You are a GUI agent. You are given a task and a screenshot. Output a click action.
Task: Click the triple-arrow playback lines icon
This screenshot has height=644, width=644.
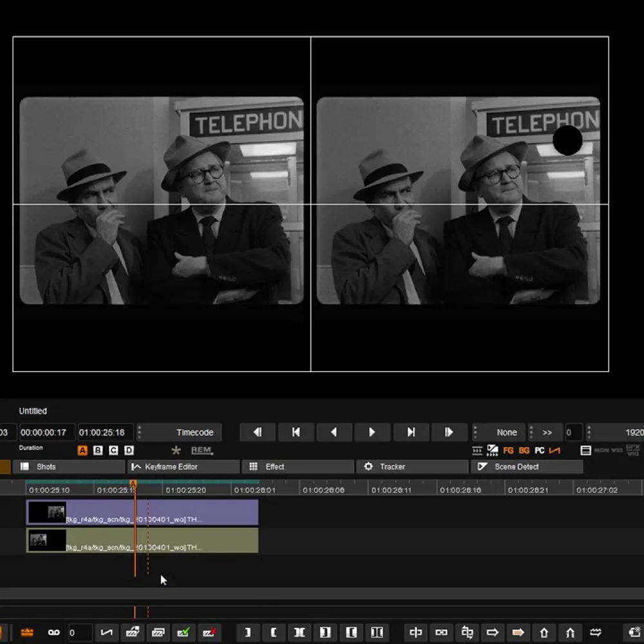(477, 451)
